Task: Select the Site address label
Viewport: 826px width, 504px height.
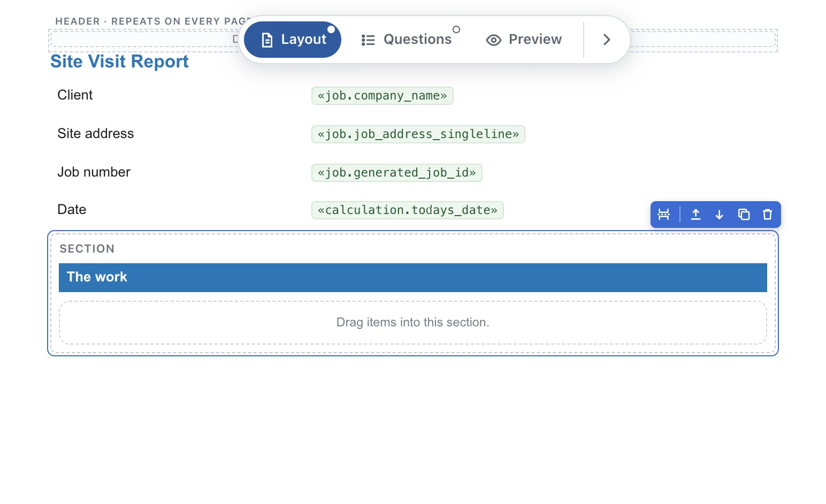Action: 96,134
